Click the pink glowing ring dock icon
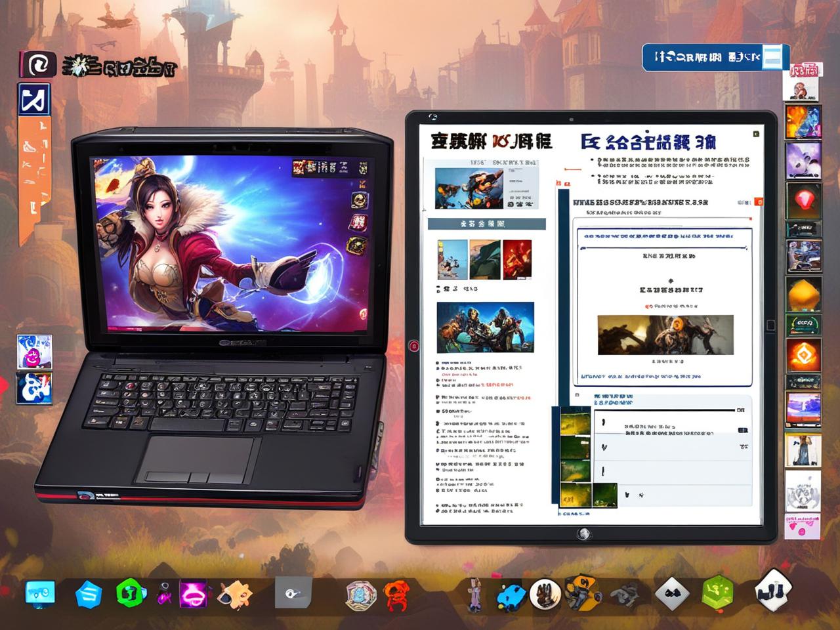 (193, 595)
